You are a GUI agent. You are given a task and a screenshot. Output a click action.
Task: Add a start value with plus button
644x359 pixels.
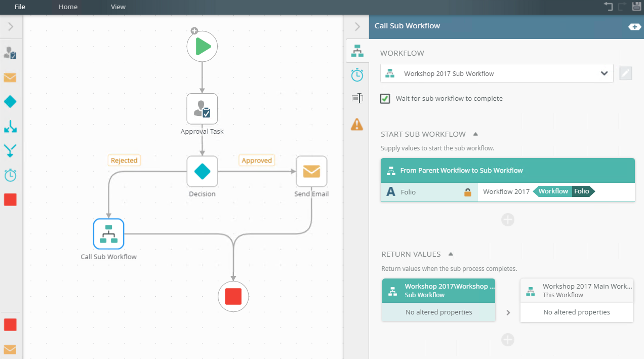pos(508,220)
